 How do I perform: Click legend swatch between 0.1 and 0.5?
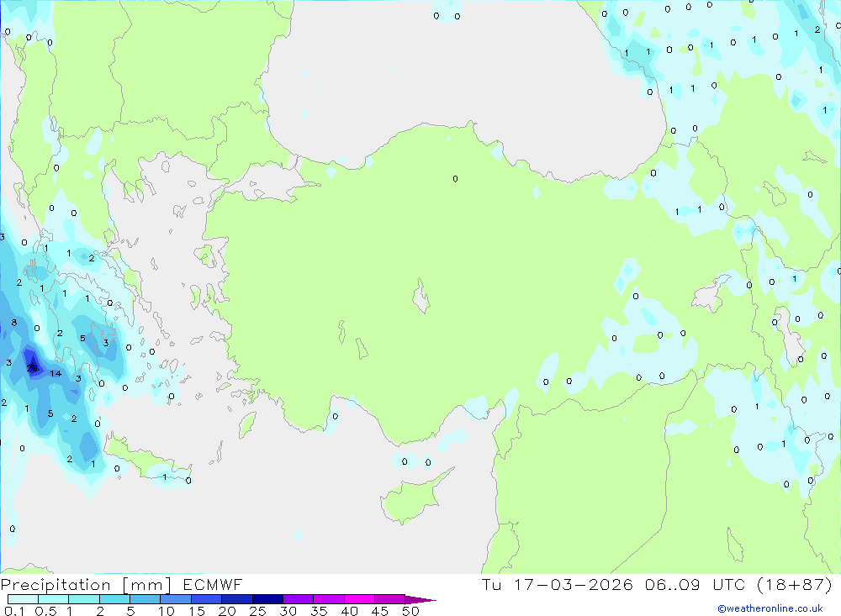click(x=23, y=599)
